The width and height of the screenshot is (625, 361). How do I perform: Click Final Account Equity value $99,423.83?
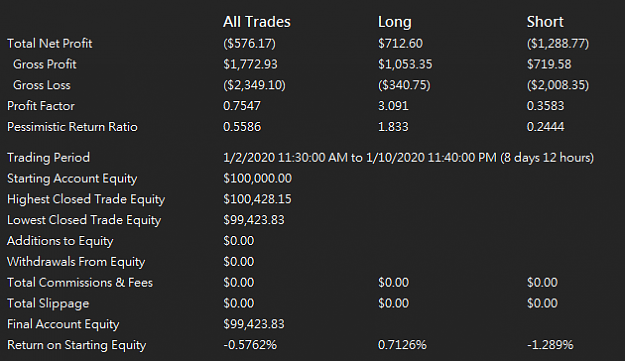click(x=254, y=324)
